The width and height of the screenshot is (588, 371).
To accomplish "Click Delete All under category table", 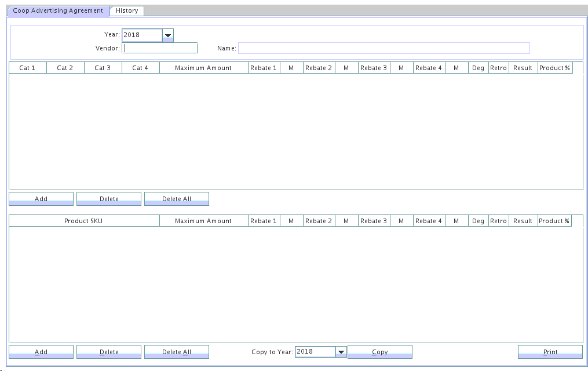I will [176, 199].
